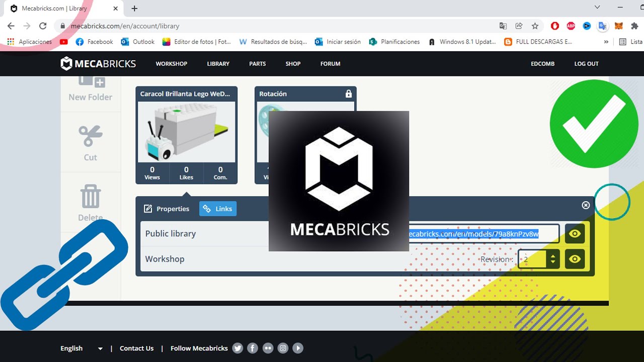
Task: Open the English language dropdown in footer
Action: pos(82,348)
